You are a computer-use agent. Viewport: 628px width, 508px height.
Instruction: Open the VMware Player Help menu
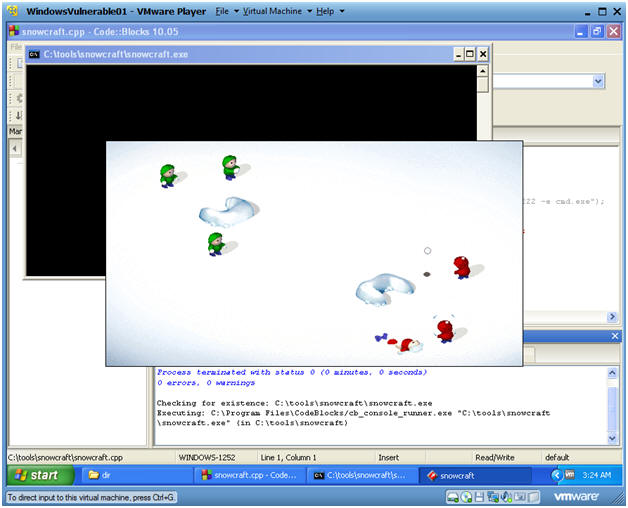325,11
